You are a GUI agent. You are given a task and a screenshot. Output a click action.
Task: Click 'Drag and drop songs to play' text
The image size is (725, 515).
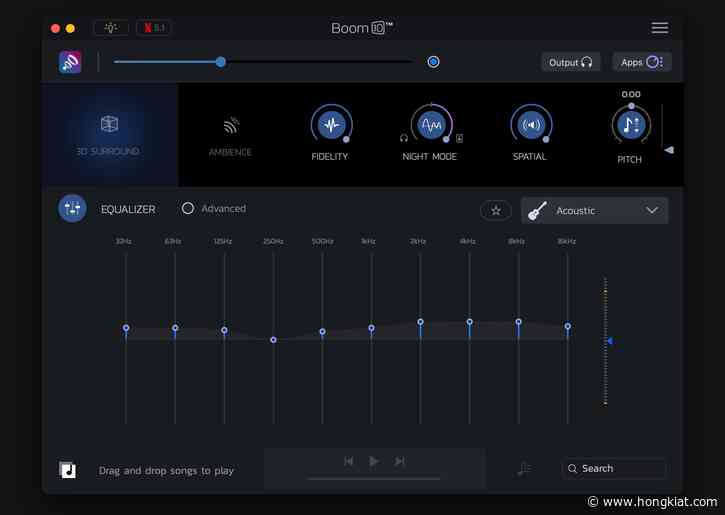pos(166,471)
